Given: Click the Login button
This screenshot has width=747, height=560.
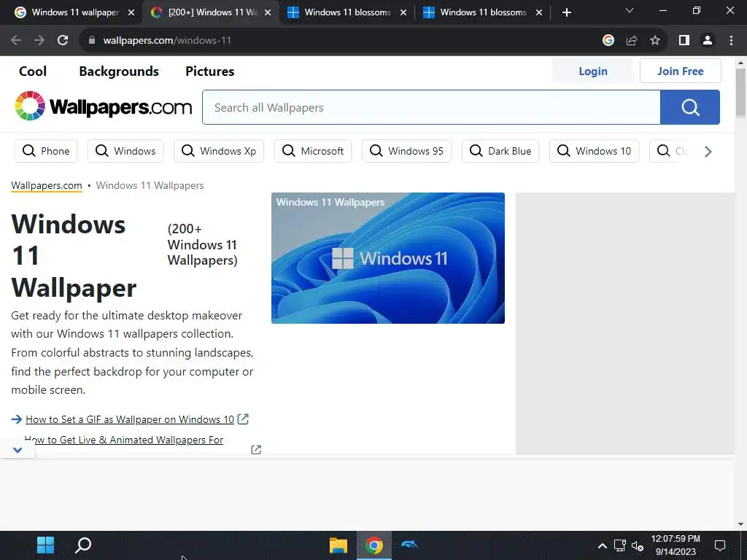Looking at the screenshot, I should pos(592,71).
